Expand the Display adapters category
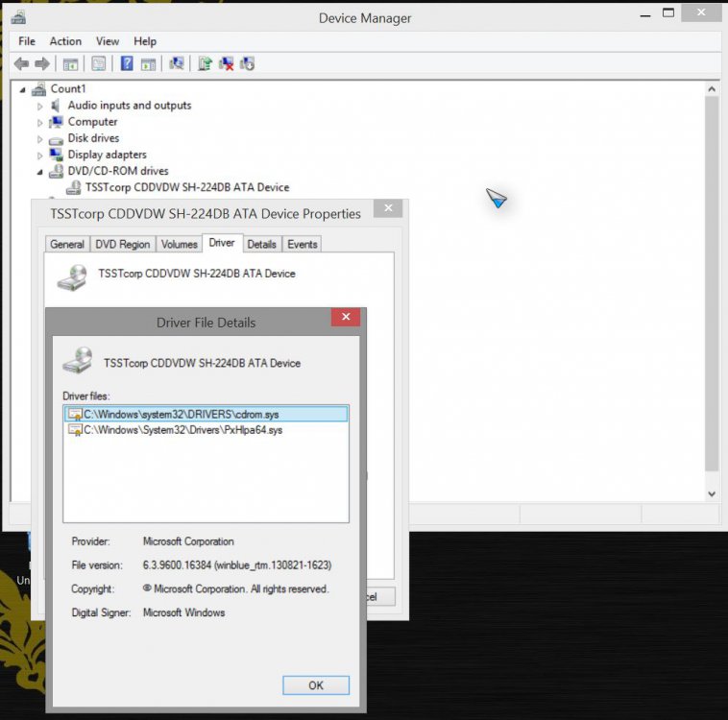 coord(40,156)
